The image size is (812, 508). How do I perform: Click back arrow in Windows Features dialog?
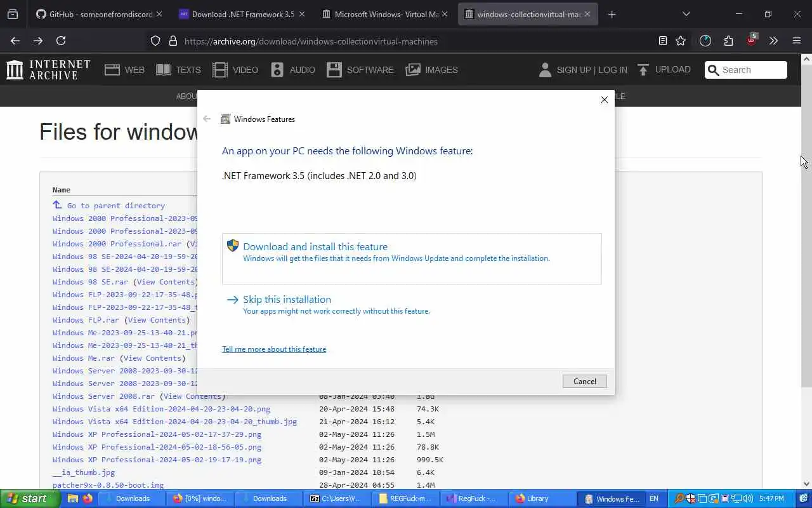pos(207,119)
